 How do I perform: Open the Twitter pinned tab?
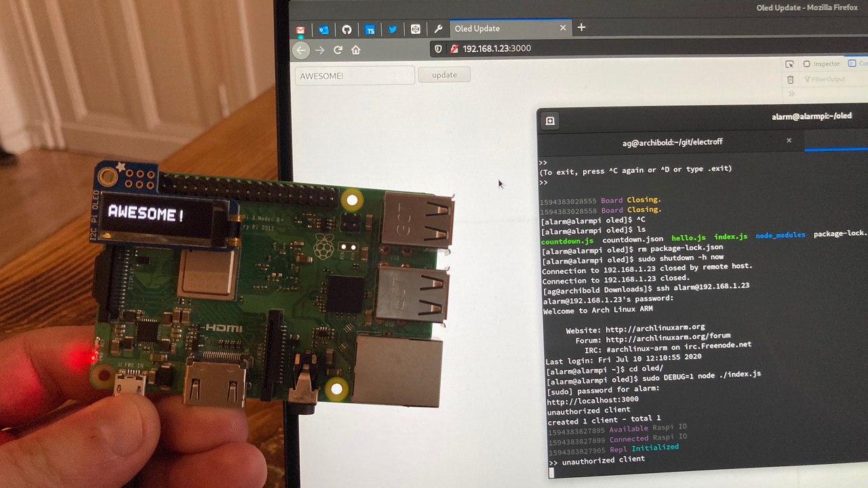click(x=394, y=29)
